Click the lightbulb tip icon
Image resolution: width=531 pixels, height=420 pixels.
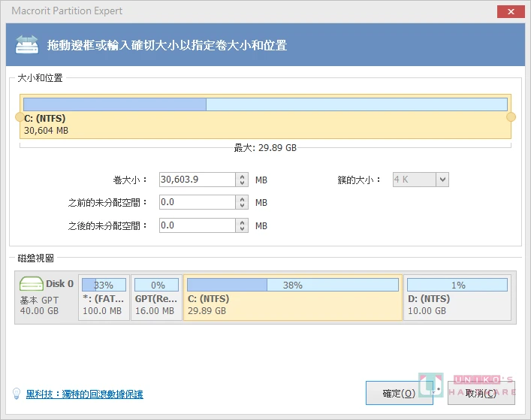click(17, 394)
